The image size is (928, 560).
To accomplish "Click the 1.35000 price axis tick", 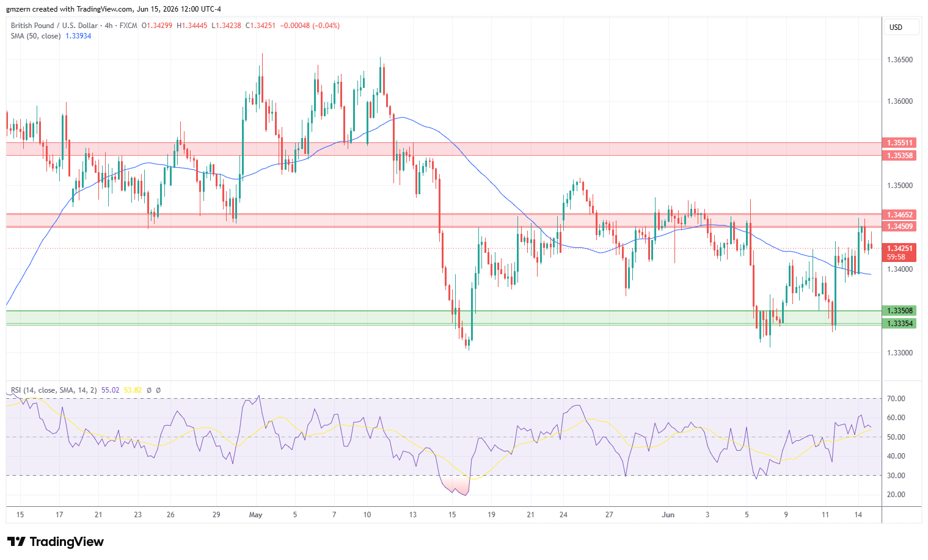I will pyautogui.click(x=900, y=186).
